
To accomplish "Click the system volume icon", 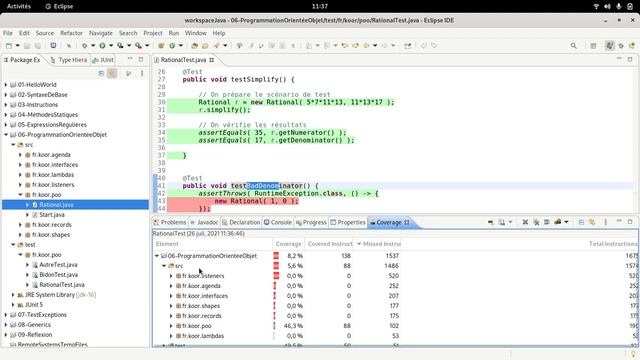I will tap(607, 7).
